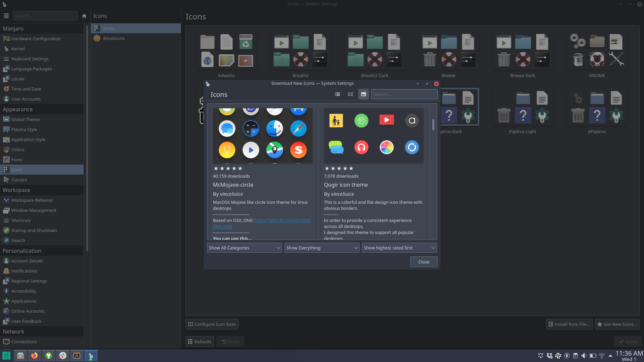644x362 pixels.
Task: Open the OSX_ONE GitHub link
Action: pos(283,221)
